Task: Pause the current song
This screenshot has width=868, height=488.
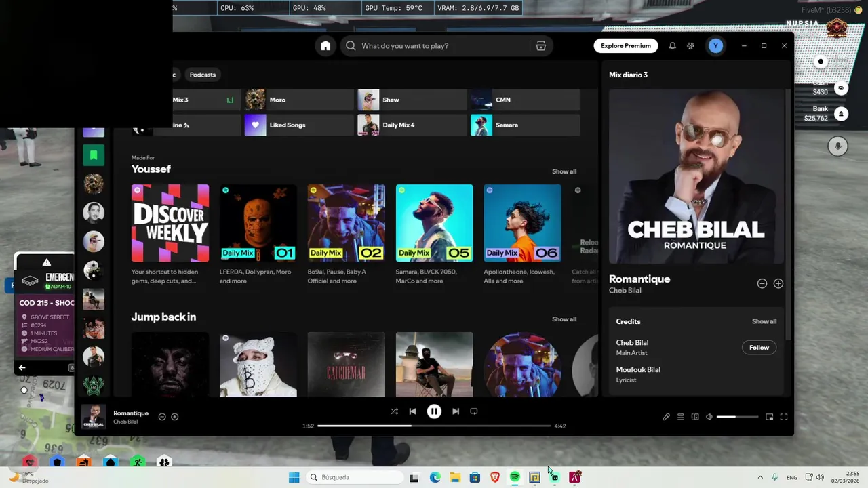Action: tap(434, 411)
